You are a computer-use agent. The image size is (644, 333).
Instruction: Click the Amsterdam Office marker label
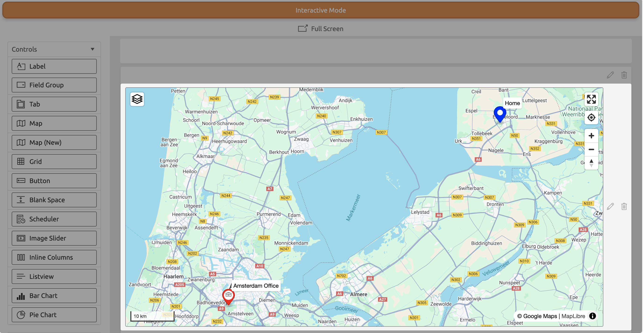(256, 286)
